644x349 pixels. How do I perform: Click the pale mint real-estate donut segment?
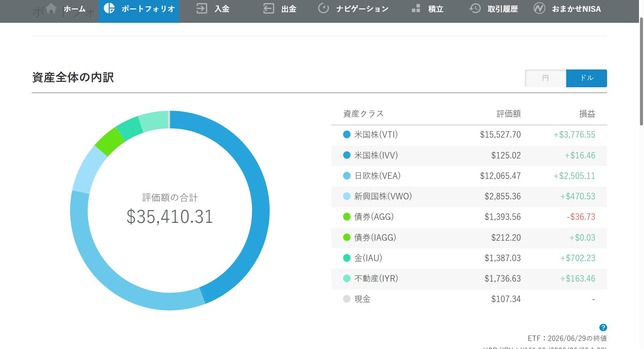[x=154, y=121]
